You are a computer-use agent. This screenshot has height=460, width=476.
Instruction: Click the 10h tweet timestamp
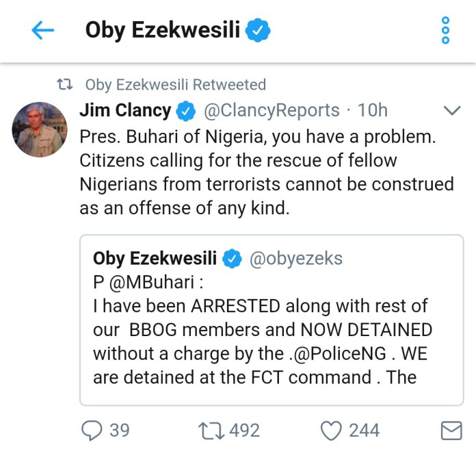(x=373, y=110)
